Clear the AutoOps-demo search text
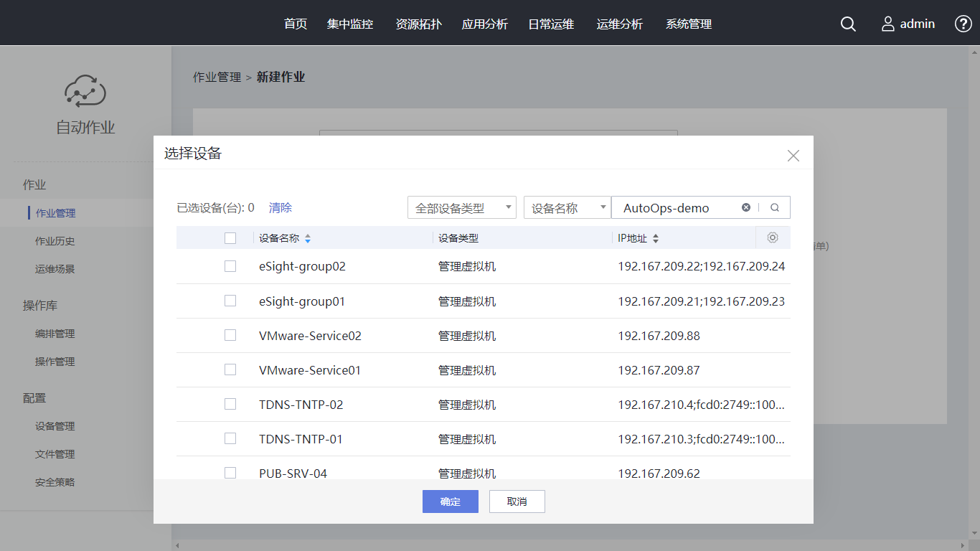Screen dimensions: 980x551 point(746,207)
